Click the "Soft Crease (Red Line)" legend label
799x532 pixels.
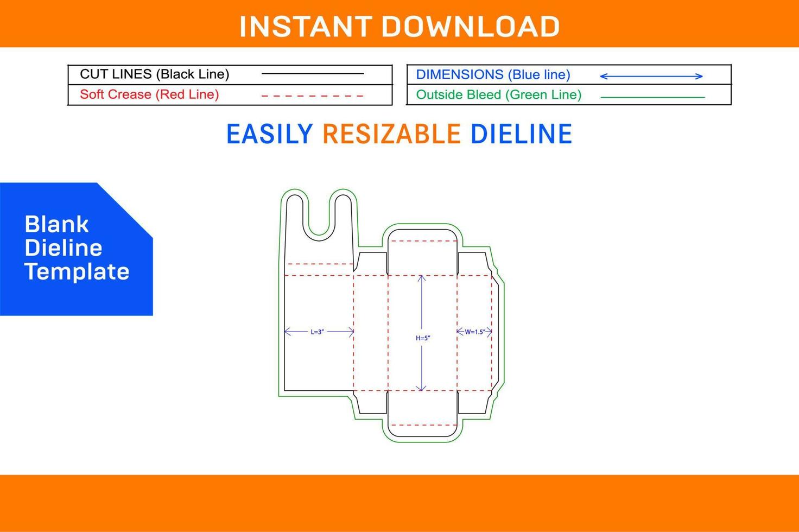tap(149, 94)
